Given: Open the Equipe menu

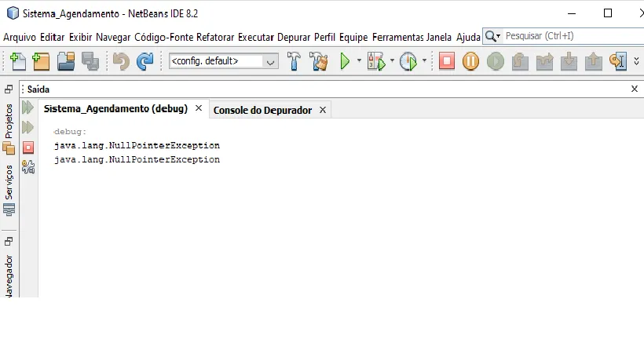Looking at the screenshot, I should pos(353,38).
